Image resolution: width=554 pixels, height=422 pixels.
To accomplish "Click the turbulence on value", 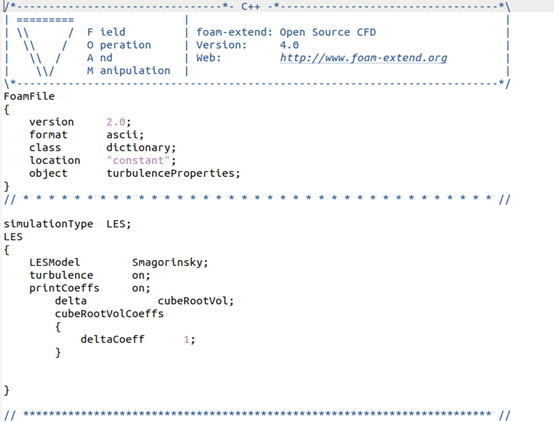I will coord(138,276).
